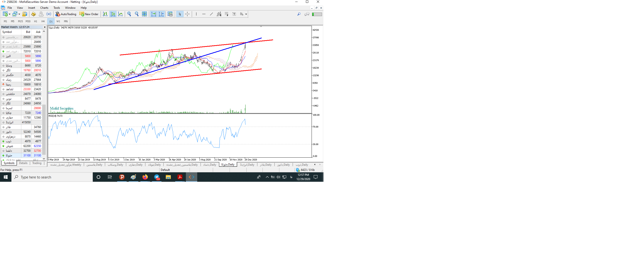The width and height of the screenshot is (644, 275).
Task: Select the equidistant channel tool
Action: pos(219,14)
